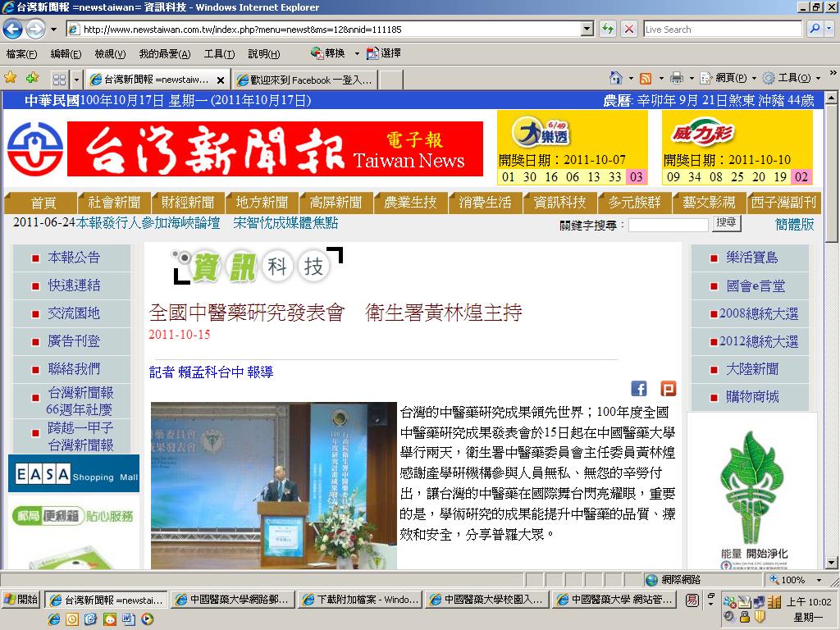Expand the address bar history dropdown
The image size is (840, 630).
587,29
